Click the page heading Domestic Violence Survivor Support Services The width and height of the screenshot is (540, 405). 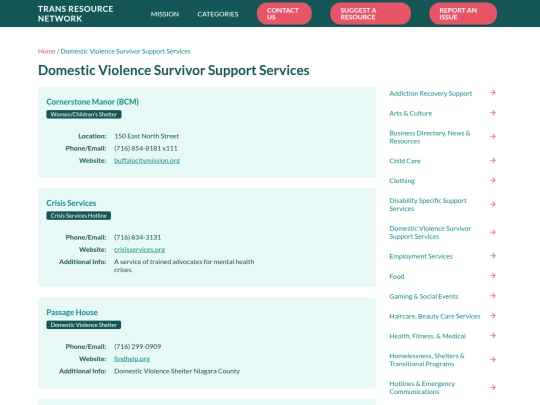point(174,70)
